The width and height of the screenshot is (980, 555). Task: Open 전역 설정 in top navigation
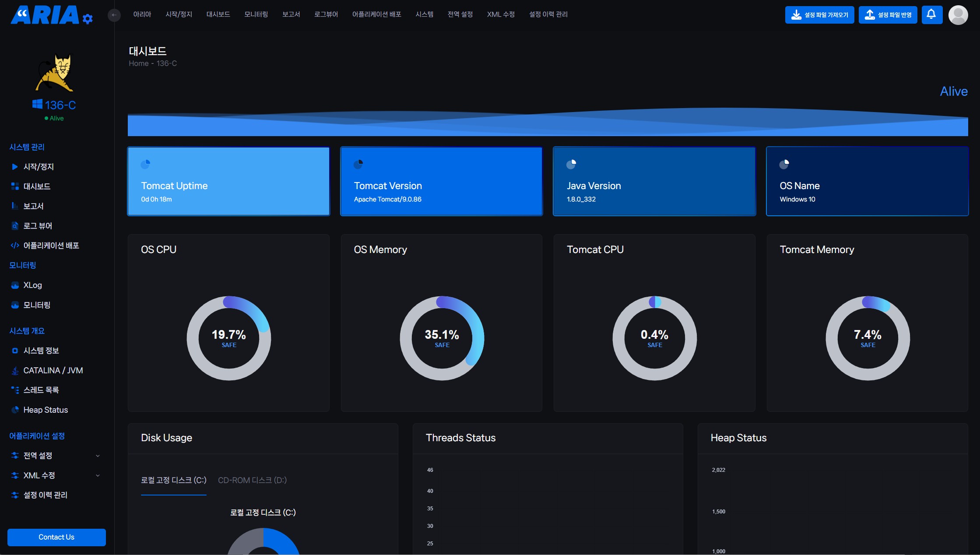tap(460, 14)
